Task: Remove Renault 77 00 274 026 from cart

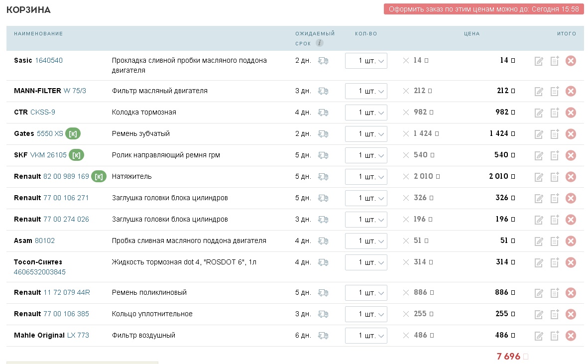Action: (571, 219)
